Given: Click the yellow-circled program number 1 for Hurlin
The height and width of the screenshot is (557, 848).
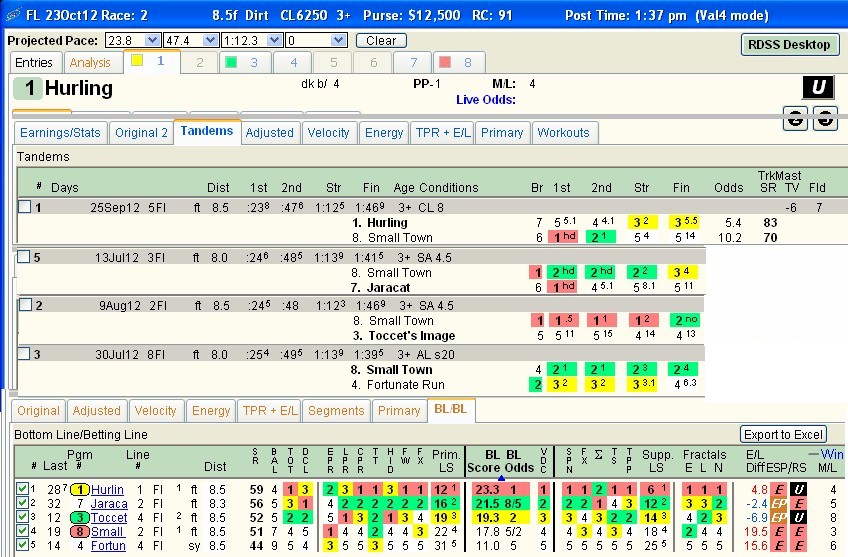Looking at the screenshot, I should pyautogui.click(x=80, y=490).
